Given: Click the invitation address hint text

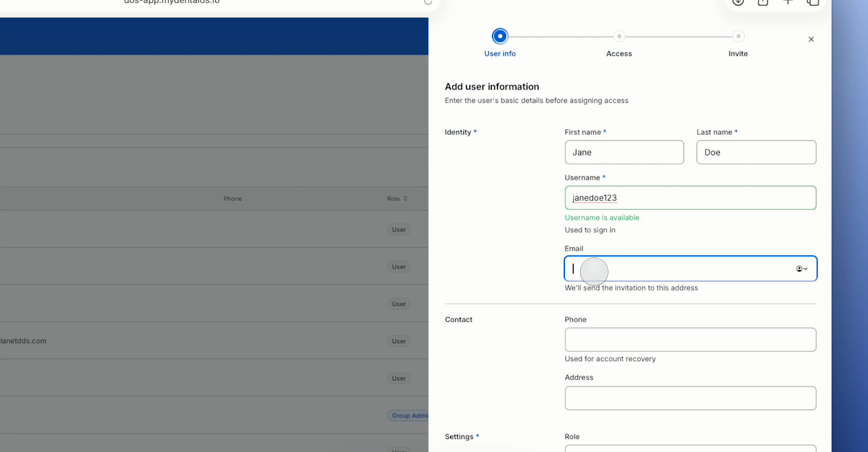Looking at the screenshot, I should pyautogui.click(x=631, y=288).
